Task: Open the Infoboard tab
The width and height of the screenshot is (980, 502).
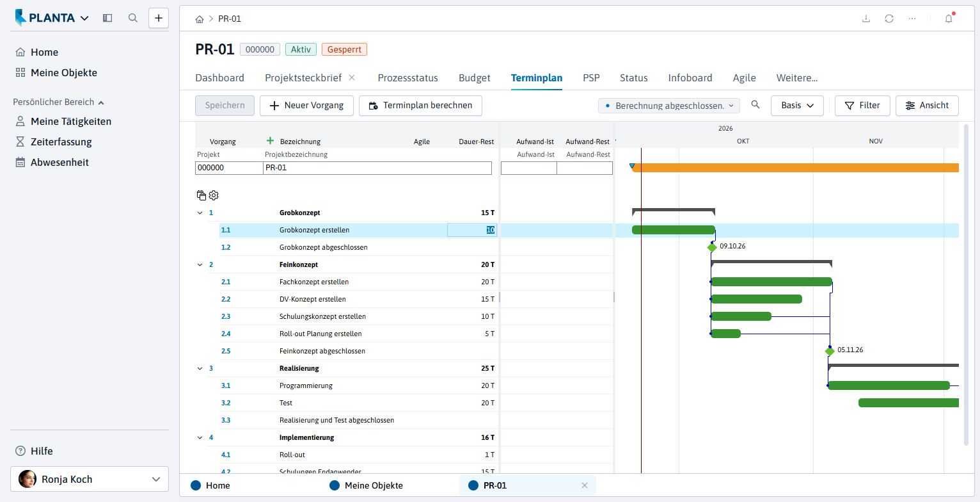Action: pos(690,78)
